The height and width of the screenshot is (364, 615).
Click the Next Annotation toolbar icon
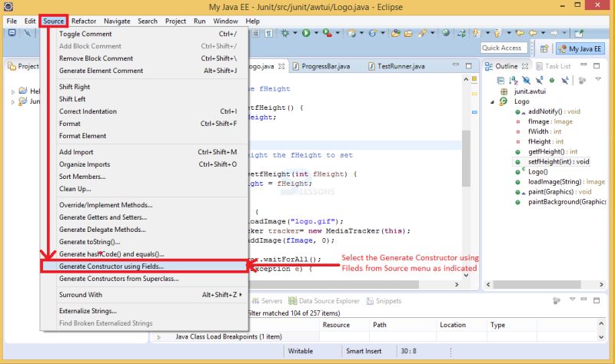[x=476, y=33]
